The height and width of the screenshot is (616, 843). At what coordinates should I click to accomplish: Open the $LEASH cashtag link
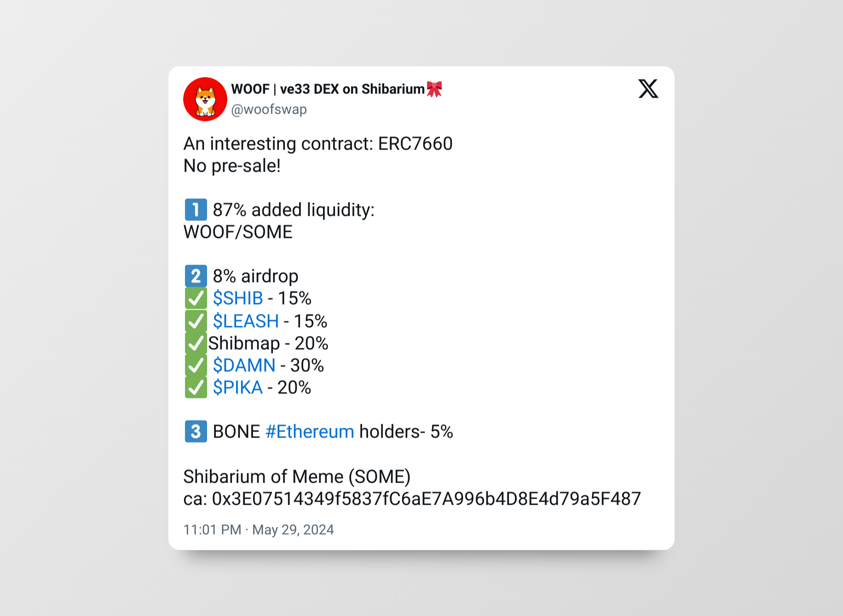[246, 321]
